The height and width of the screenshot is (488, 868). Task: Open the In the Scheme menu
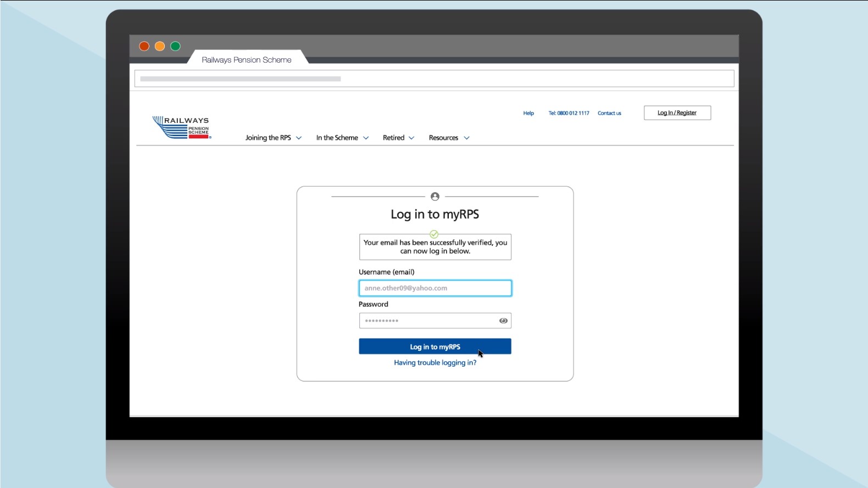pos(337,138)
